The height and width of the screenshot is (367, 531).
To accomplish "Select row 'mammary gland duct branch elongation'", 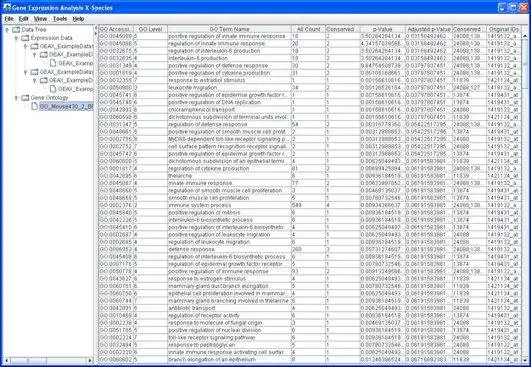I will click(310, 286).
